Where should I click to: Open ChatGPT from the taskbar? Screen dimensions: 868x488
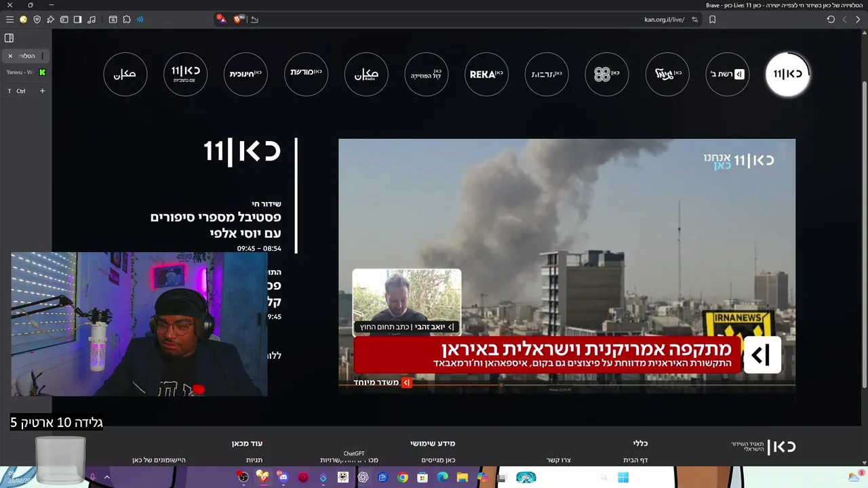click(x=363, y=477)
